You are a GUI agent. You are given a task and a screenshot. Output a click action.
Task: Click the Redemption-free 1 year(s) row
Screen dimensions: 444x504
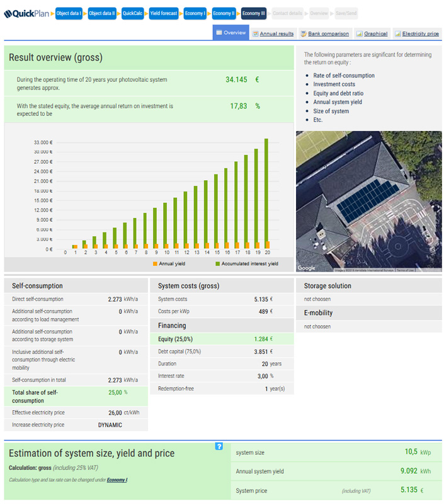pyautogui.click(x=222, y=389)
